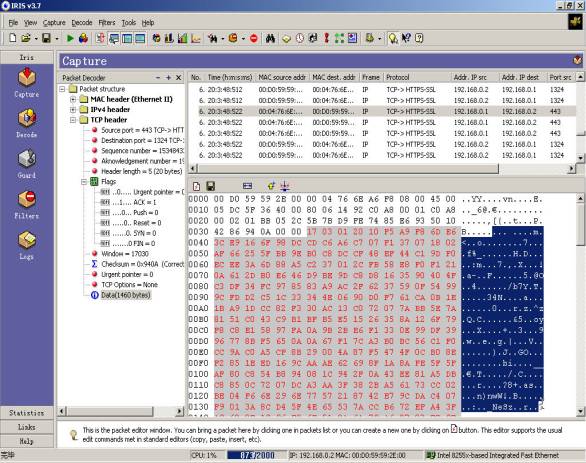Open the Filters menu
The height and width of the screenshot is (463, 586).
tap(107, 23)
